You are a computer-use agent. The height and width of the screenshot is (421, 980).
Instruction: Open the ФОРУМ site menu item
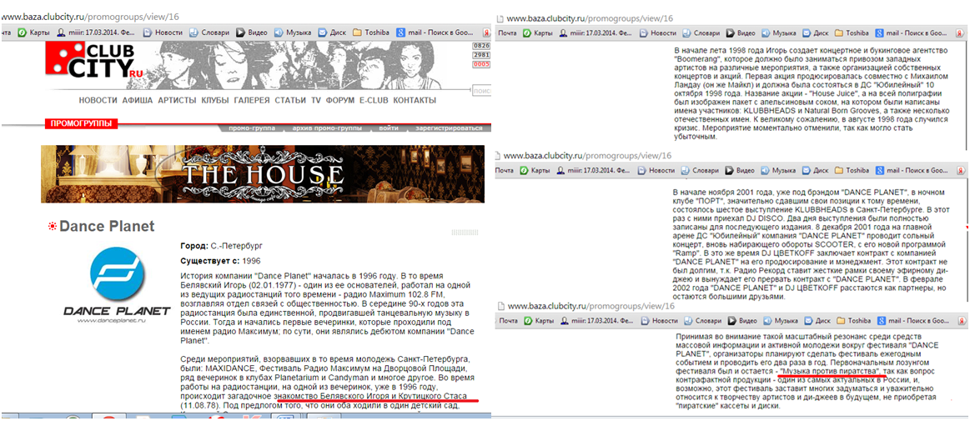340,100
